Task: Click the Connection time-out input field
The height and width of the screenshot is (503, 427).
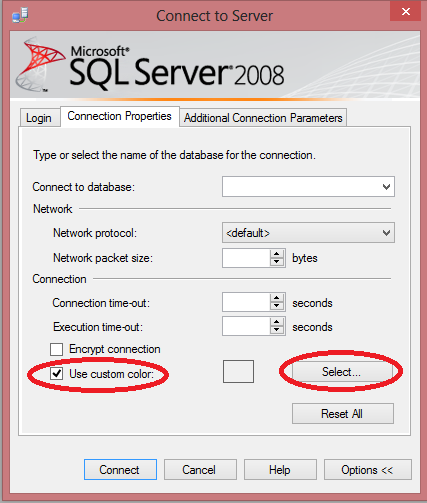Action: pos(246,302)
